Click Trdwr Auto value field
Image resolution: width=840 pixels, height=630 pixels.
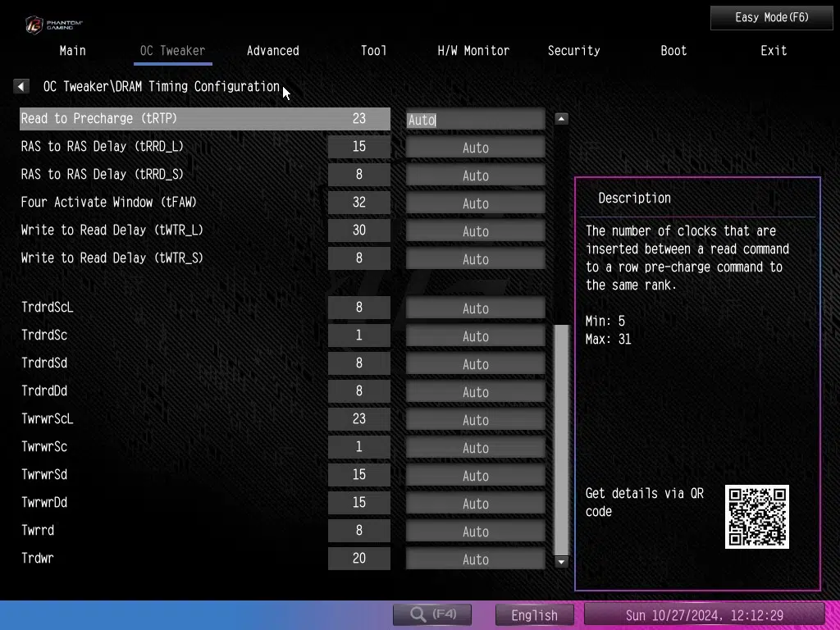pos(475,559)
